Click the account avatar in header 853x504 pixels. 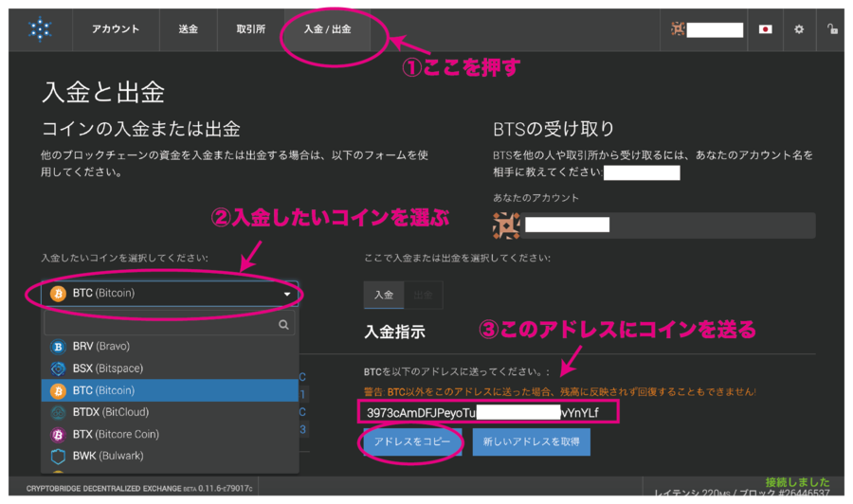pos(679,29)
